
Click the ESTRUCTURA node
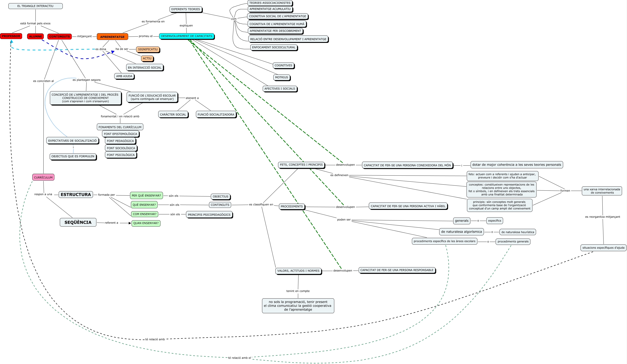point(76,195)
